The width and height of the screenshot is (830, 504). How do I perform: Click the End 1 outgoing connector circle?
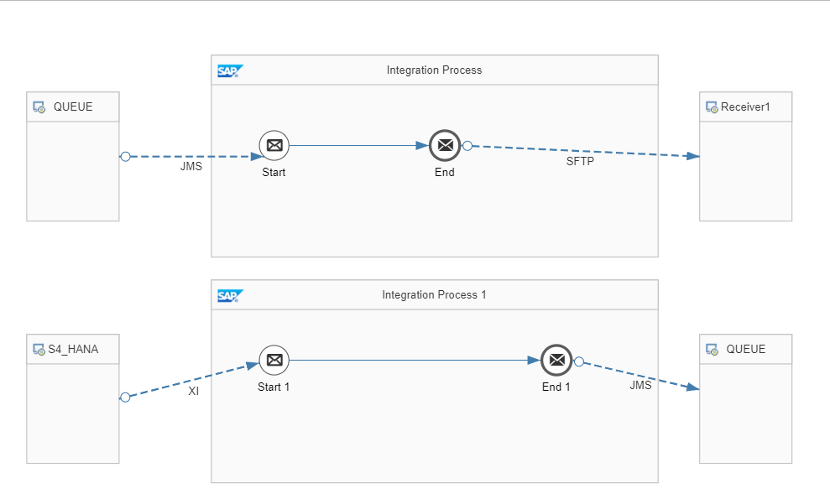click(578, 361)
